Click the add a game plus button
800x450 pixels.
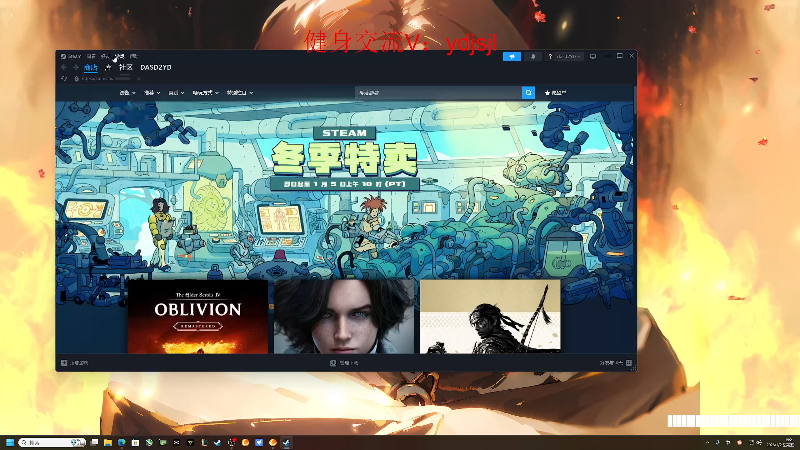[x=74, y=363]
